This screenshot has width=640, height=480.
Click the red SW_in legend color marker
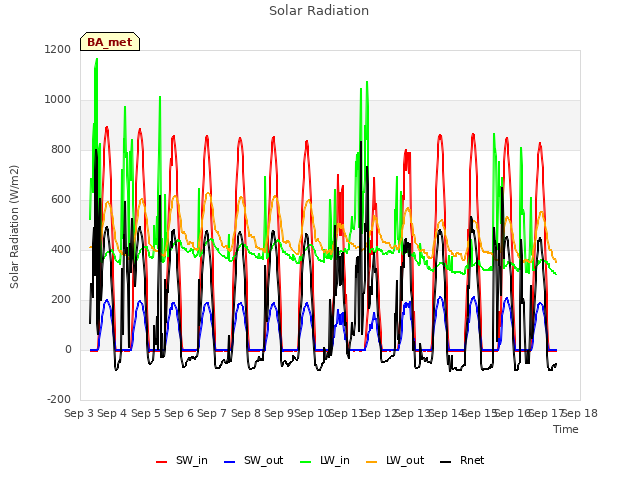[x=162, y=462]
